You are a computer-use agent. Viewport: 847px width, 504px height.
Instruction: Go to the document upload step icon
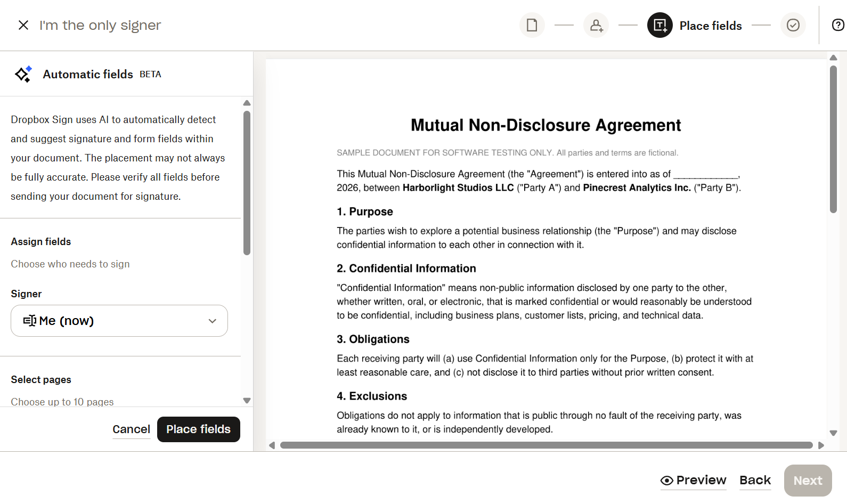[532, 25]
